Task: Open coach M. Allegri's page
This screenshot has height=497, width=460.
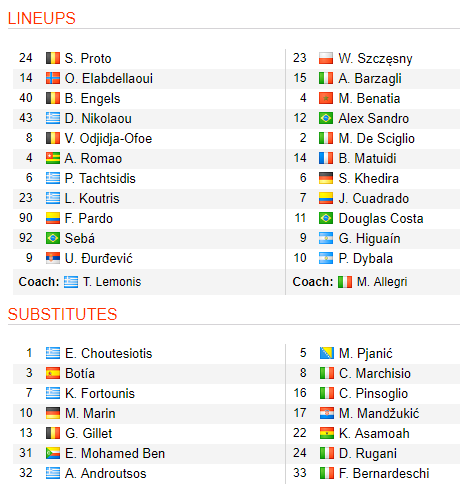Action: [x=382, y=282]
